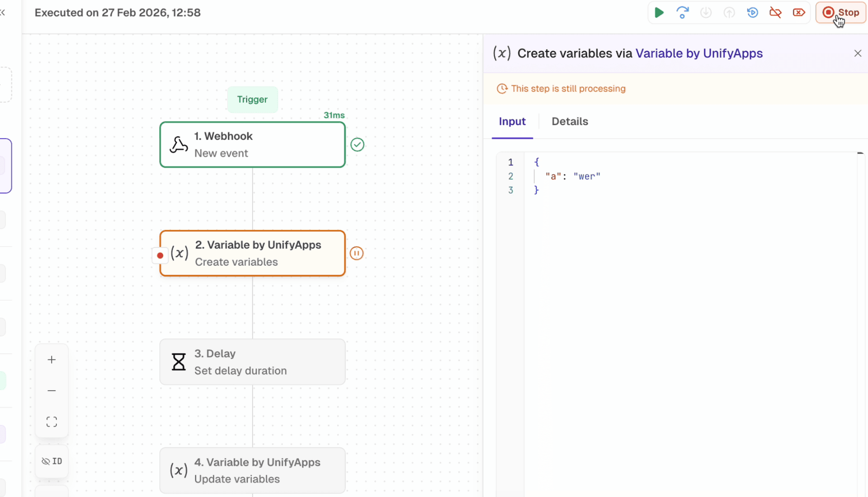
Task: Open the Variable by UnifyApps link
Action: [x=699, y=53]
